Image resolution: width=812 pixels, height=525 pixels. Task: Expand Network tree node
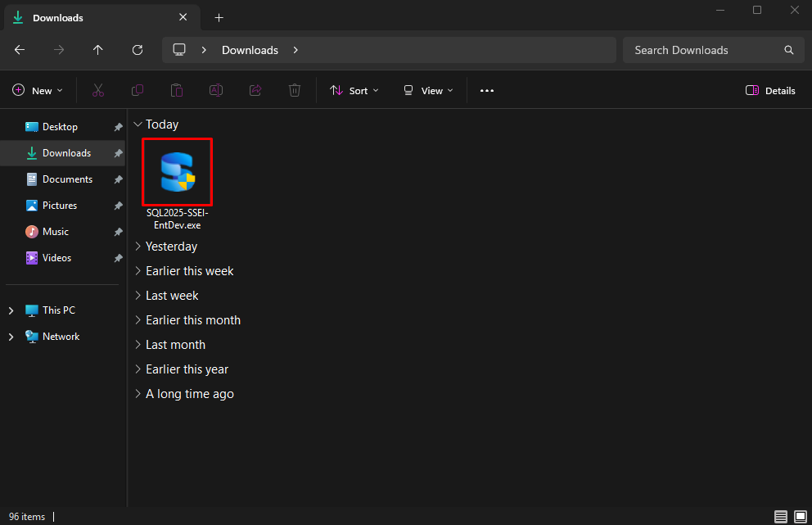point(11,337)
